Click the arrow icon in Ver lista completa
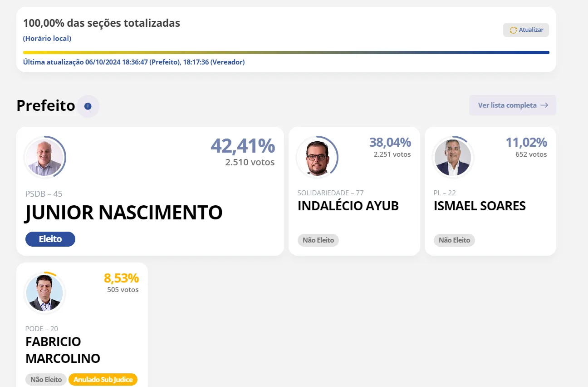Screen dimensions: 588x387 tap(544, 105)
